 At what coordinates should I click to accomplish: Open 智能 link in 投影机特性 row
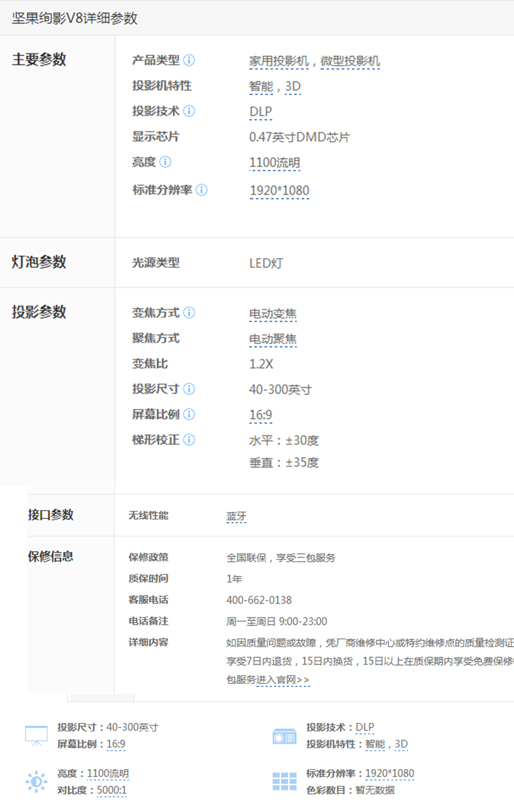pyautogui.click(x=261, y=86)
